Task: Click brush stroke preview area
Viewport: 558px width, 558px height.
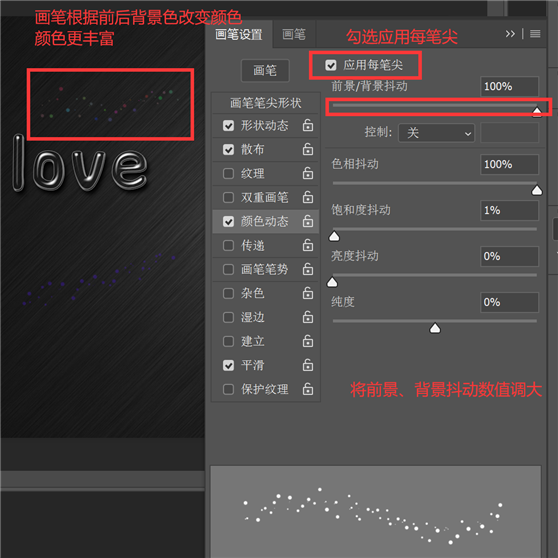Action: (376, 512)
